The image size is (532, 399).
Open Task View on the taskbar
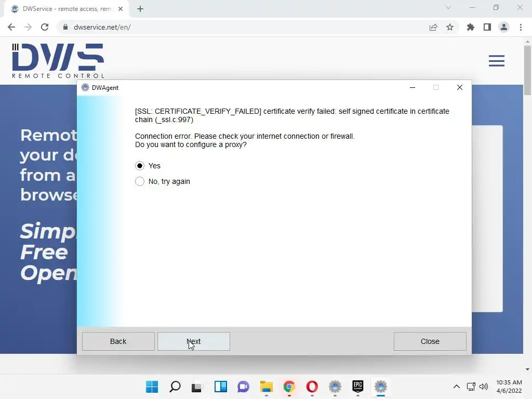[x=197, y=387]
